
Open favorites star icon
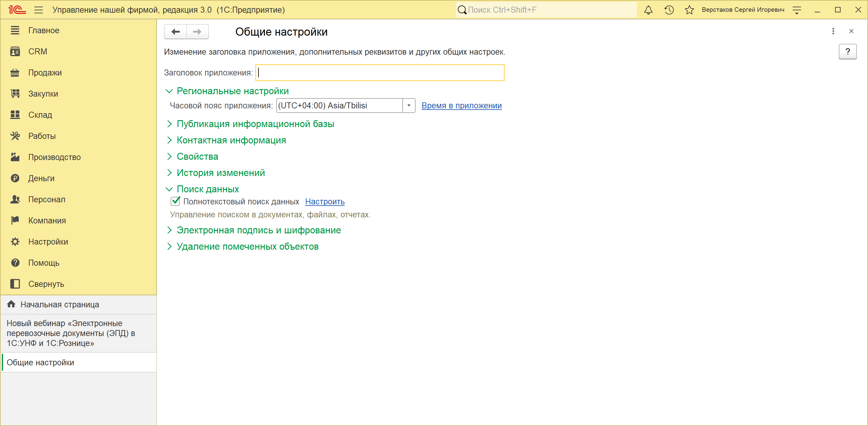coord(689,10)
